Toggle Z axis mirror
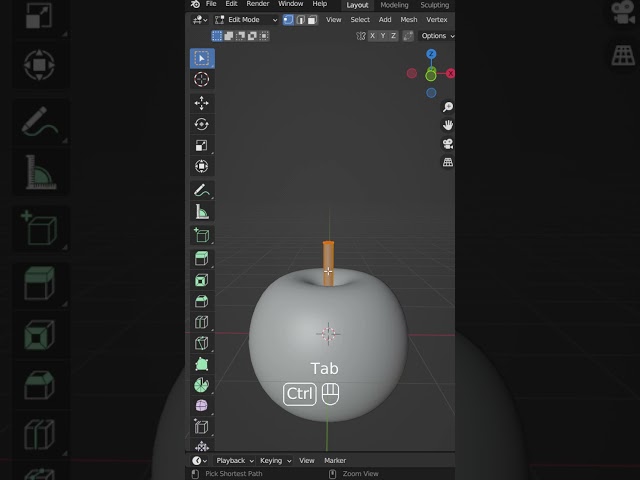Screen dimensions: 640x480 coord(393,36)
